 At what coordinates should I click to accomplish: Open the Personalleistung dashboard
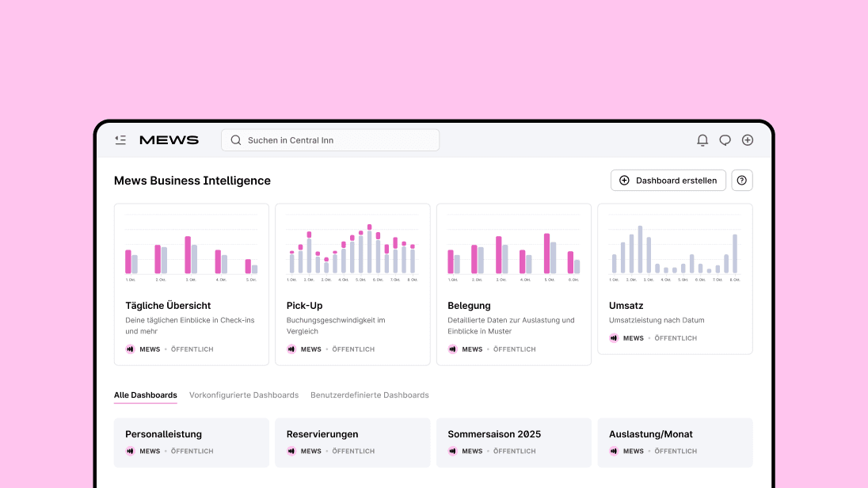pos(191,442)
